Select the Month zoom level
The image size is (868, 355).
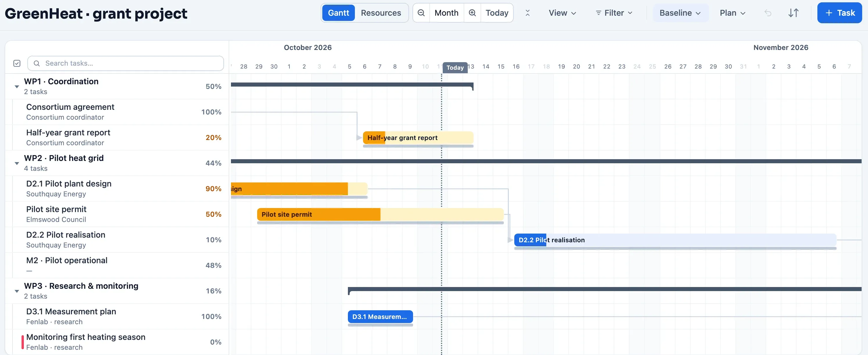[447, 13]
